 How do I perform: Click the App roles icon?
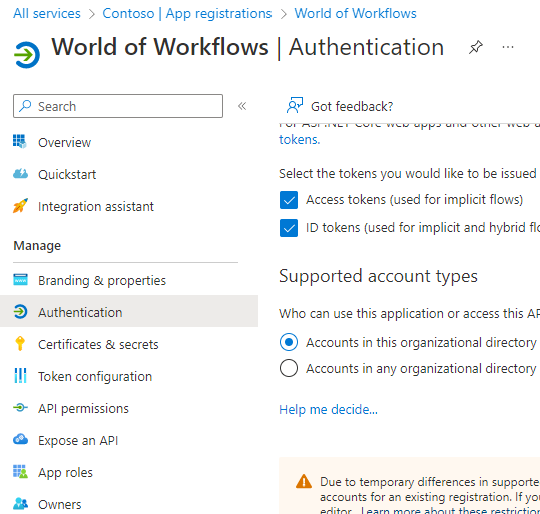click(x=20, y=472)
